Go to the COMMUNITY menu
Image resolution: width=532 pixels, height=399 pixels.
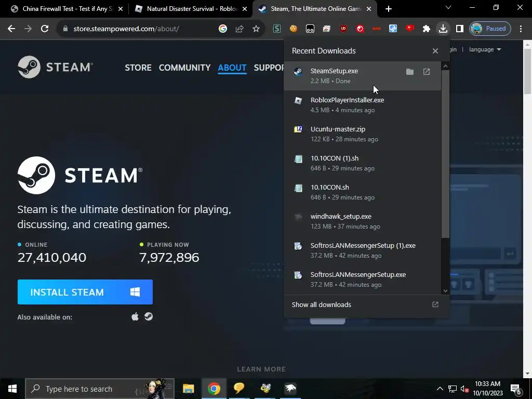pos(184,68)
